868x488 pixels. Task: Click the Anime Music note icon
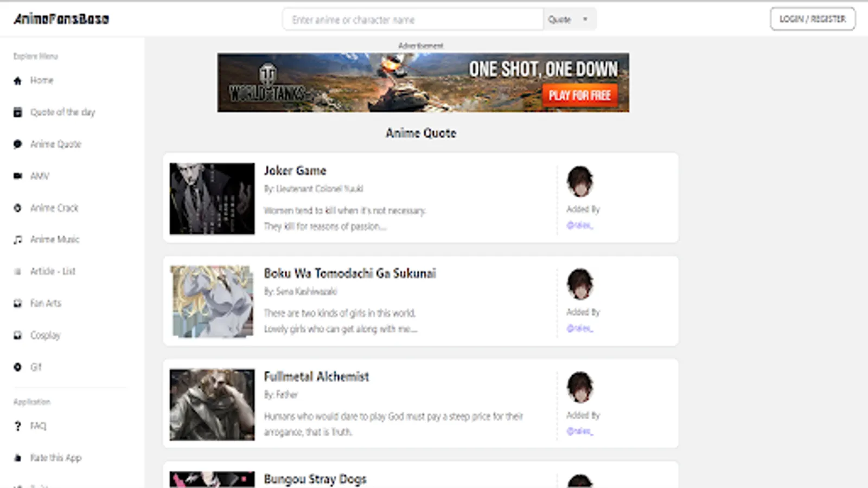(x=17, y=240)
